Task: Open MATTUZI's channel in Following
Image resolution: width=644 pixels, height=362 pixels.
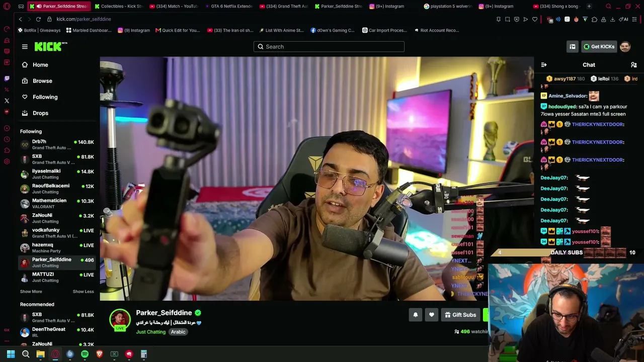Action: coord(57,277)
